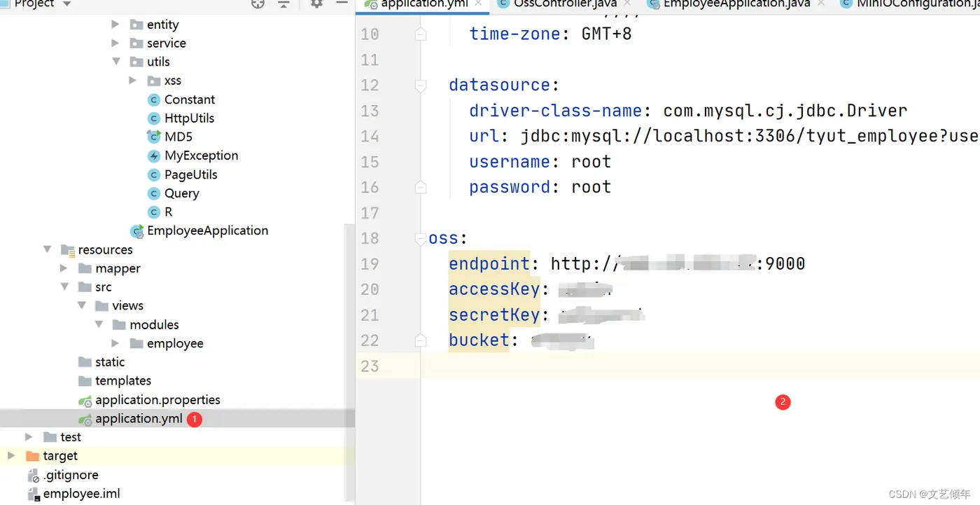Click the application.properties Spring config icon
980x505 pixels.
click(85, 401)
